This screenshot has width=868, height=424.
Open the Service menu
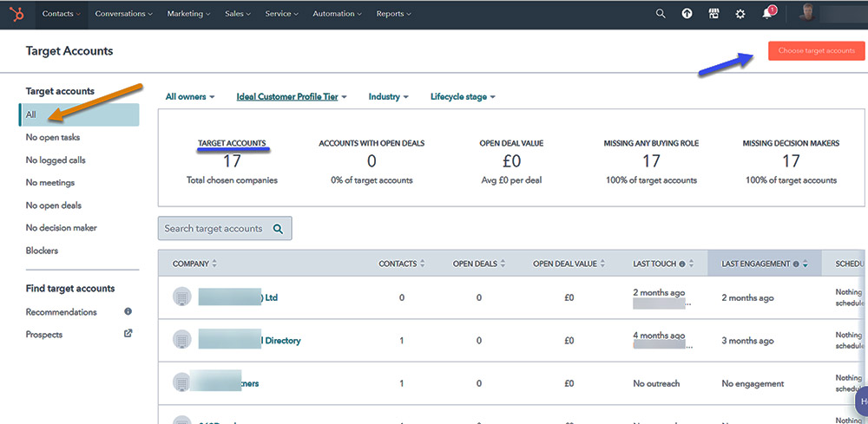point(282,14)
